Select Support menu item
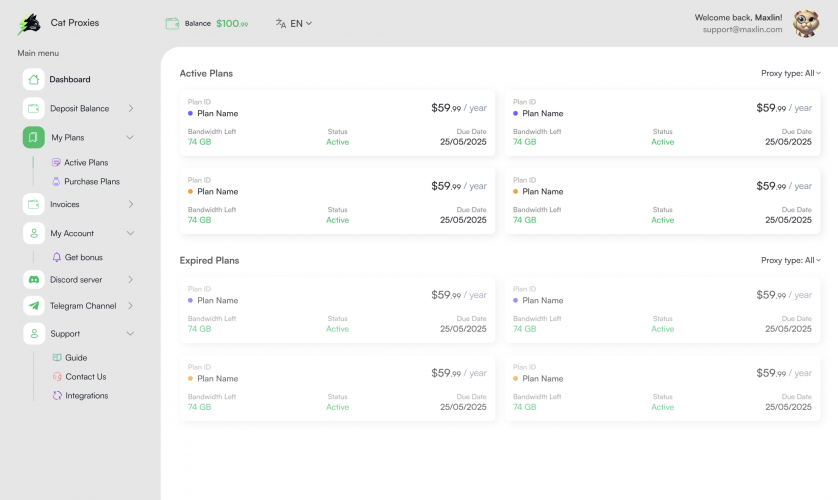 65,334
